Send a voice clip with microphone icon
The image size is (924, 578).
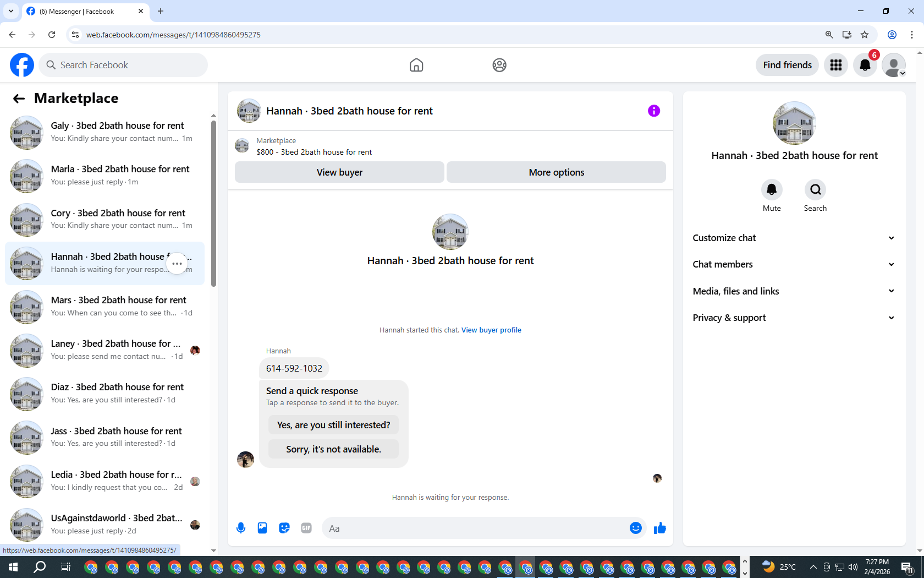point(241,528)
